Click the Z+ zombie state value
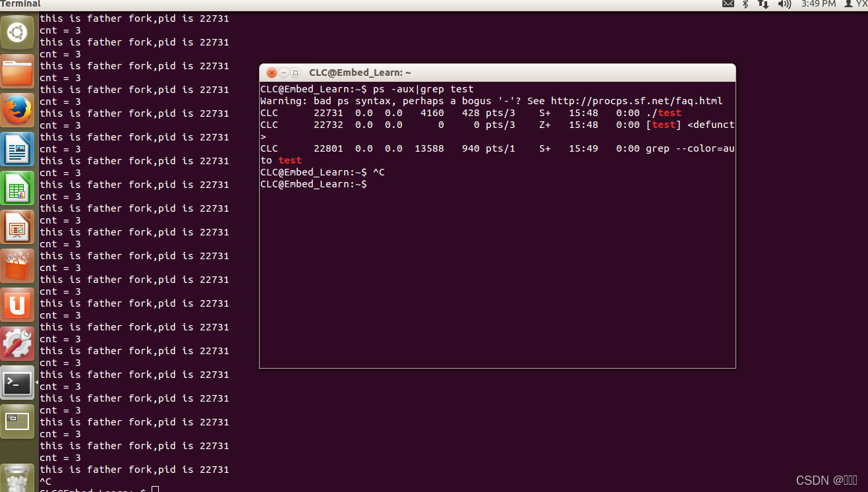The image size is (868, 492). 545,125
